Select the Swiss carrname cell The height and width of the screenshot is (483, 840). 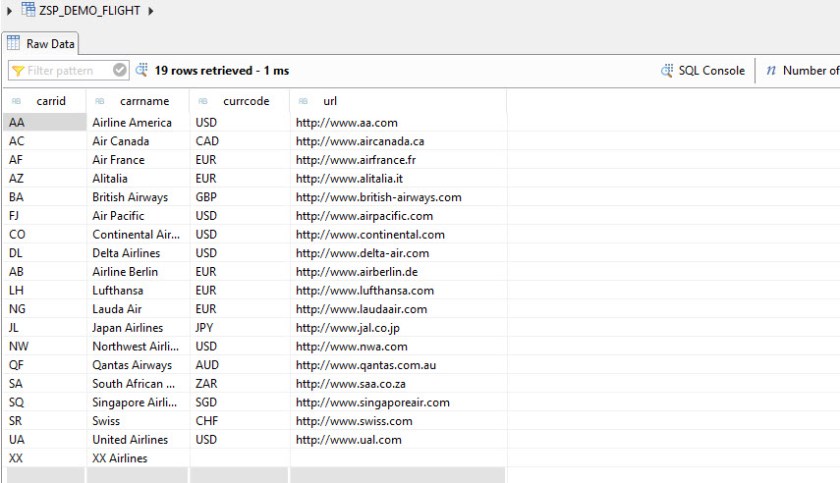coord(138,421)
